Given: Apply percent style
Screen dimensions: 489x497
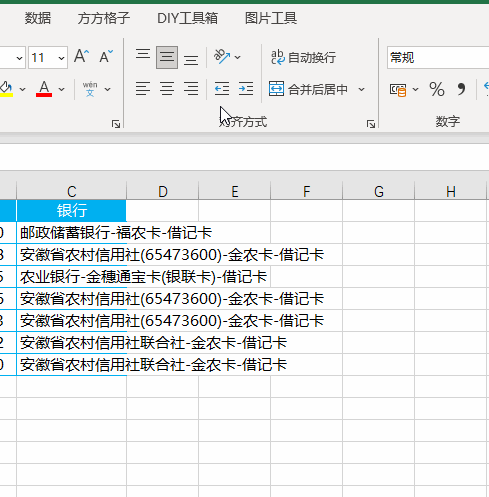Looking at the screenshot, I should pyautogui.click(x=437, y=89).
